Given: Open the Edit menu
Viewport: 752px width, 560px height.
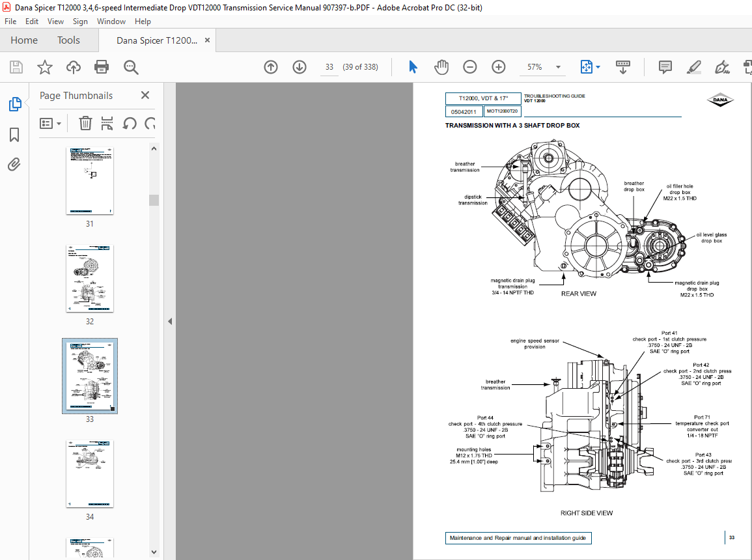Looking at the screenshot, I should (x=32, y=21).
